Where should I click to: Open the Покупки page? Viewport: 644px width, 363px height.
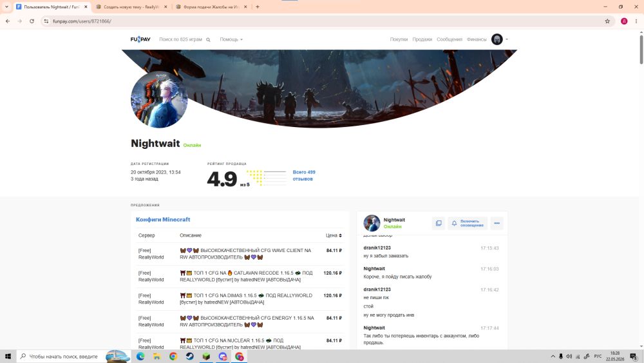click(399, 39)
